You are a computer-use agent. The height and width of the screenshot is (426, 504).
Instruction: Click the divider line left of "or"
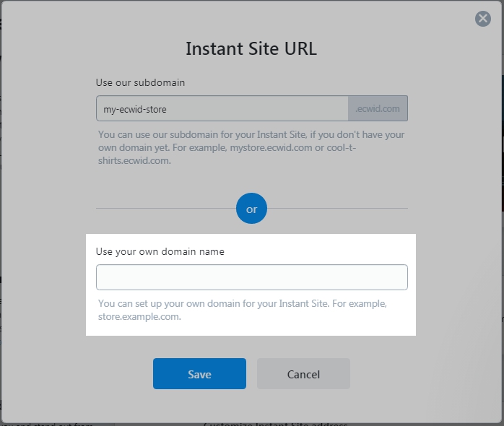pos(166,209)
